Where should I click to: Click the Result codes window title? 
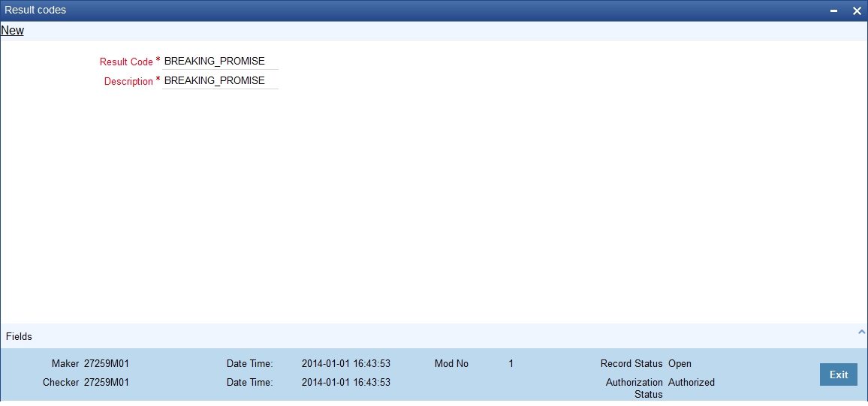click(x=35, y=10)
